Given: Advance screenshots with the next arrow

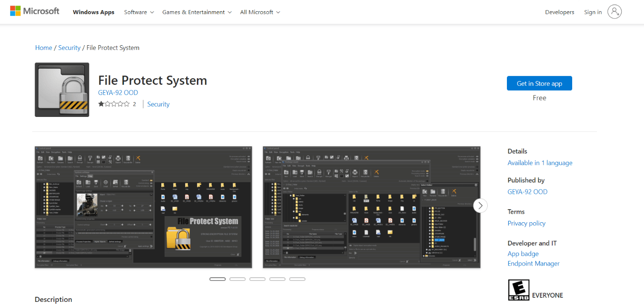Looking at the screenshot, I should 480,205.
